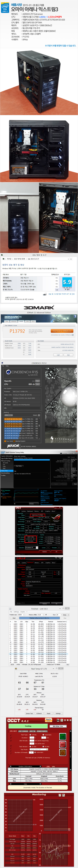Screen dimensions: 78x868
Task: Click Run next to OpenGL in Cinebench
Action: click(x=37, y=381)
